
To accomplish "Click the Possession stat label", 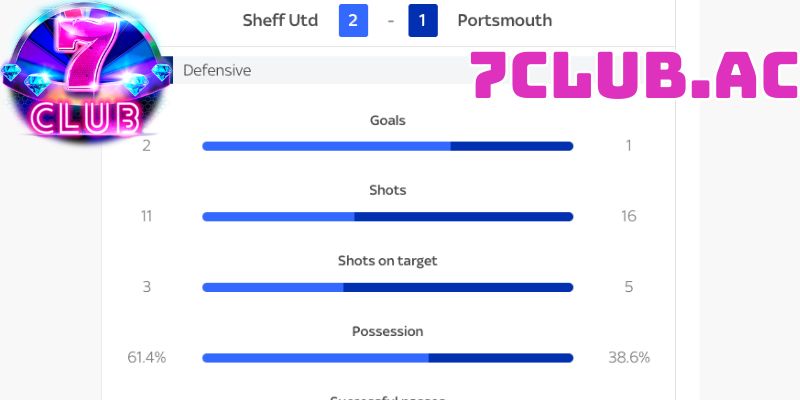I will [387, 331].
